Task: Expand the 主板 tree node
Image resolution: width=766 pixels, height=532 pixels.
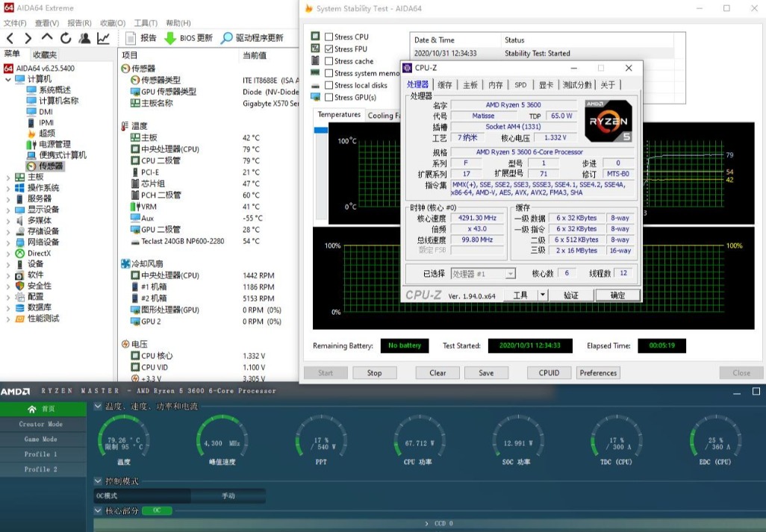Action: click(8, 177)
